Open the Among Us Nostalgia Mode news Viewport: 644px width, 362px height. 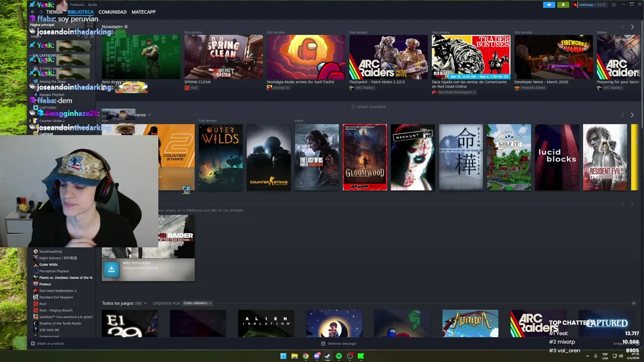point(306,57)
